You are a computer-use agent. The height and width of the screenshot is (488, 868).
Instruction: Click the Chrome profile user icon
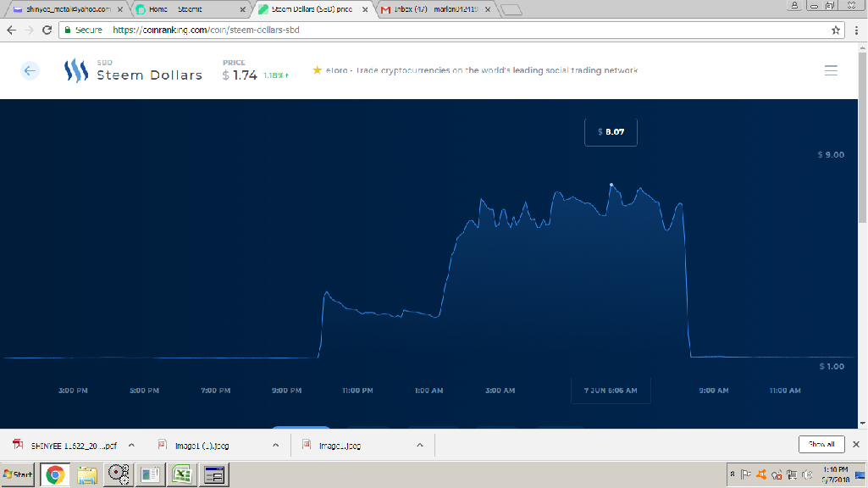point(794,5)
